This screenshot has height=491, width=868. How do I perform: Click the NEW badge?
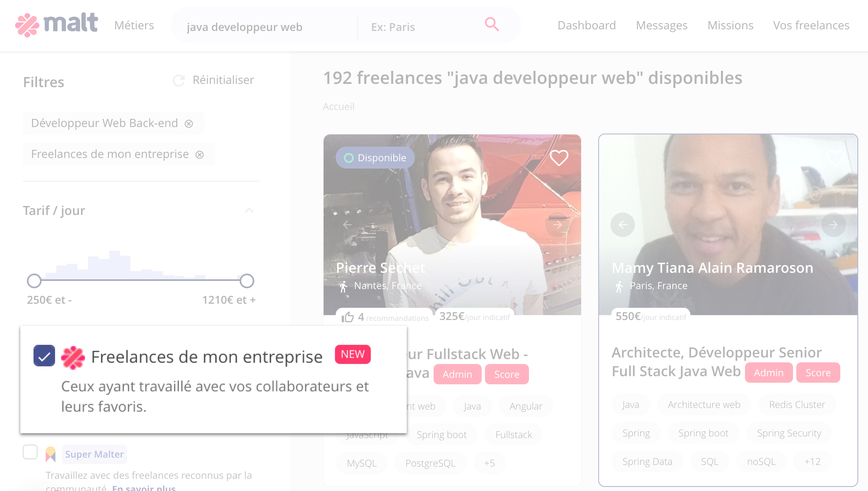tap(352, 354)
